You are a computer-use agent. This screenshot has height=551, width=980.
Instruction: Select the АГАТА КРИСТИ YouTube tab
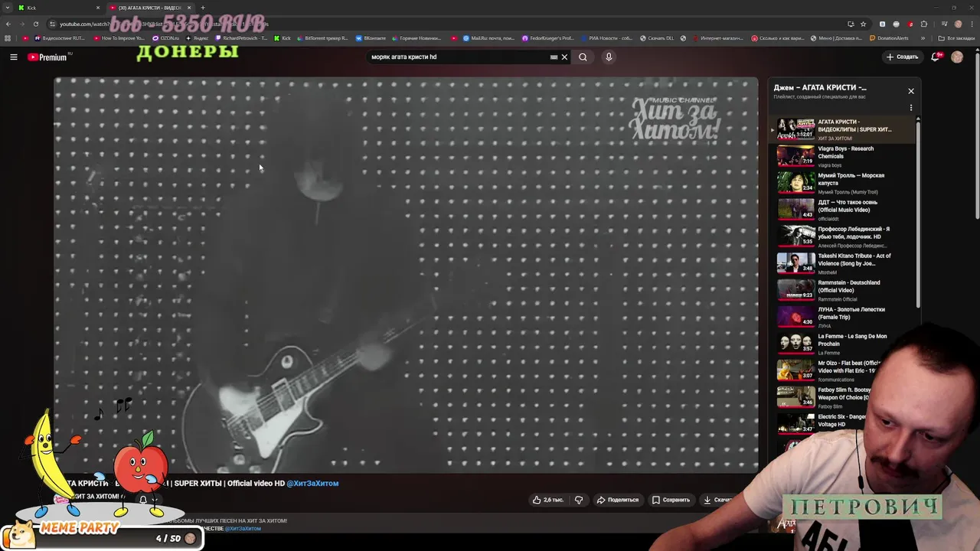[x=149, y=8]
